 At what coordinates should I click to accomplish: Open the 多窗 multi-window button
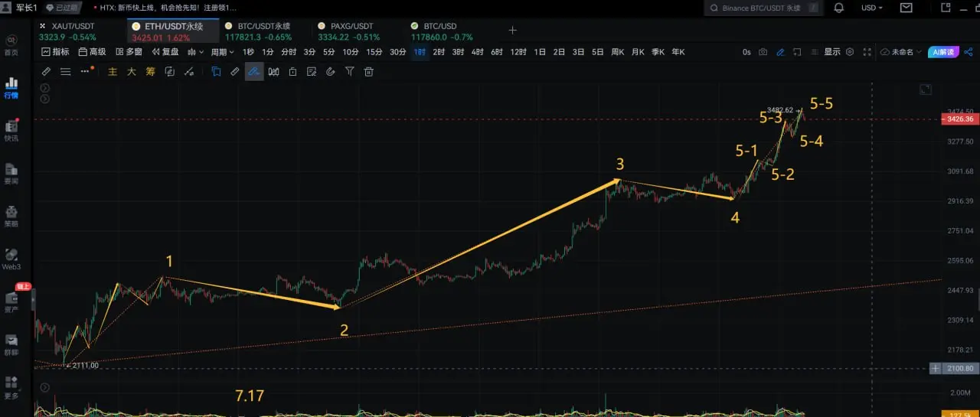pyautogui.click(x=129, y=52)
